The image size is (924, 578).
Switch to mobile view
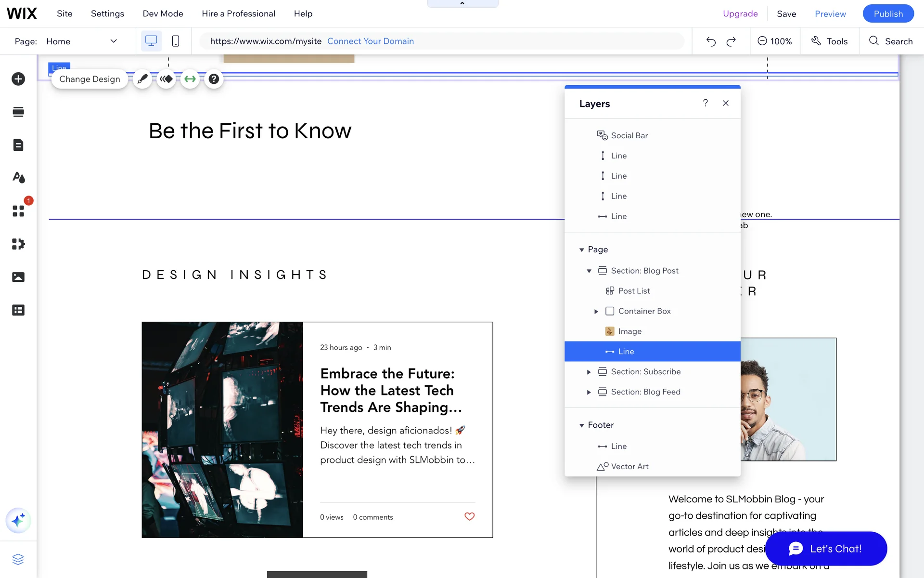[176, 41]
